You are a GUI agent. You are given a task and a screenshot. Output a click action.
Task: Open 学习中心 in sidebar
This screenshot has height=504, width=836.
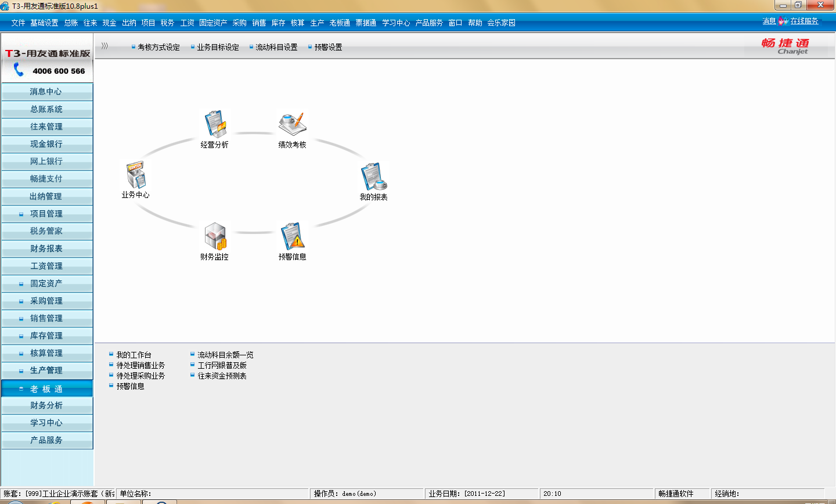[46, 423]
